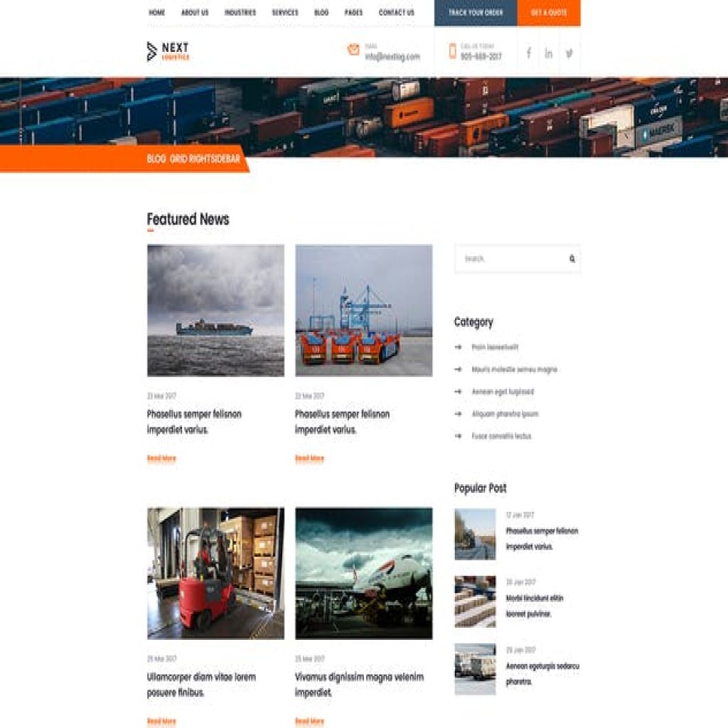This screenshot has width=728, height=728.
Task: Open the Services menu item
Action: [285, 13]
